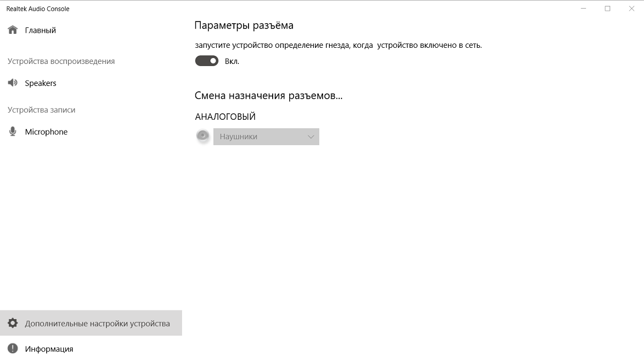Click the Вкл. toggle label
644x361 pixels.
point(232,61)
